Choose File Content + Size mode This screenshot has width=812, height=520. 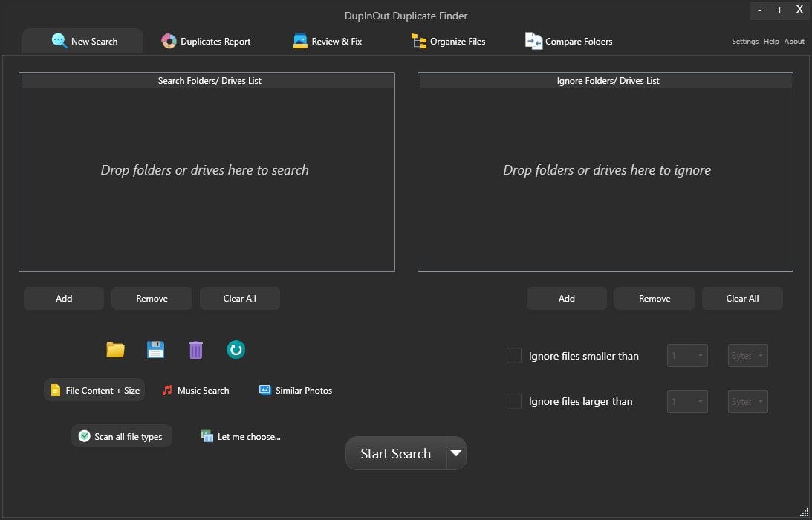[94, 390]
